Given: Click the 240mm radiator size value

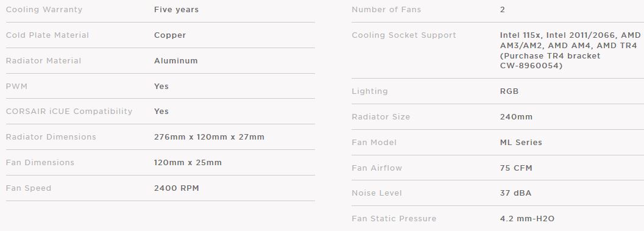Looking at the screenshot, I should pos(516,117).
